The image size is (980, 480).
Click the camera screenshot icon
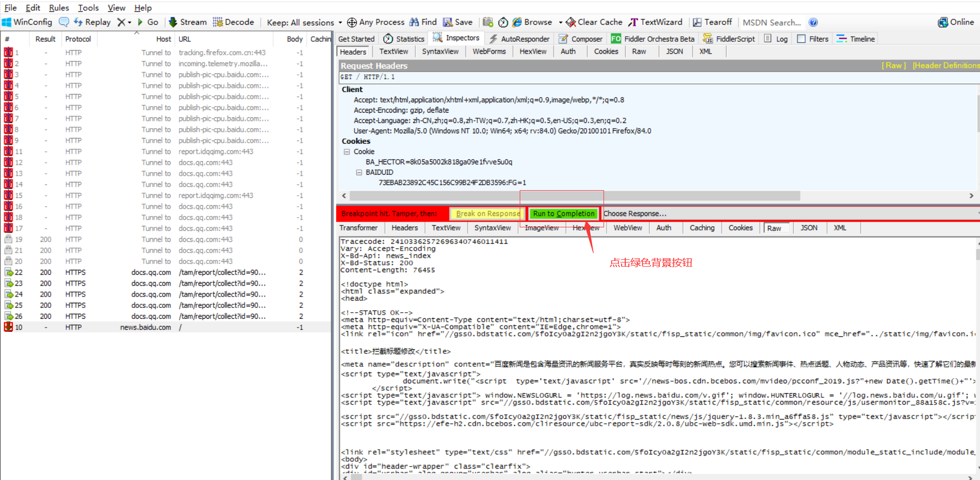coord(488,22)
